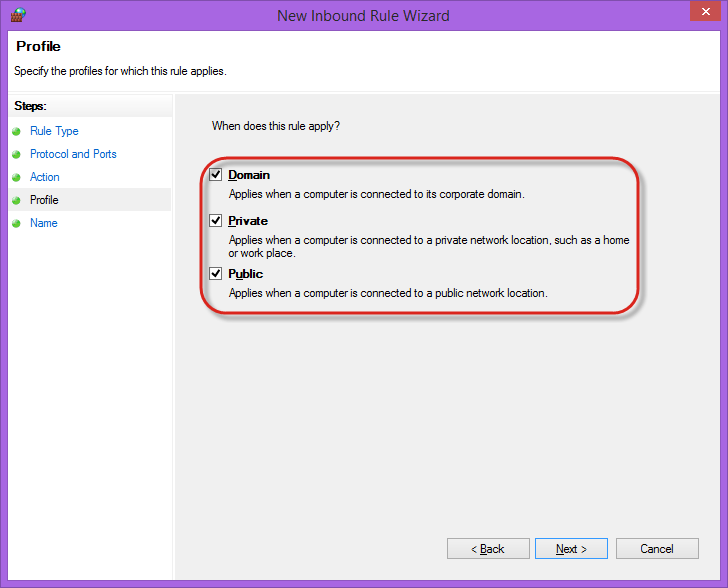Navigate to the Name step
The height and width of the screenshot is (588, 728).
click(44, 223)
